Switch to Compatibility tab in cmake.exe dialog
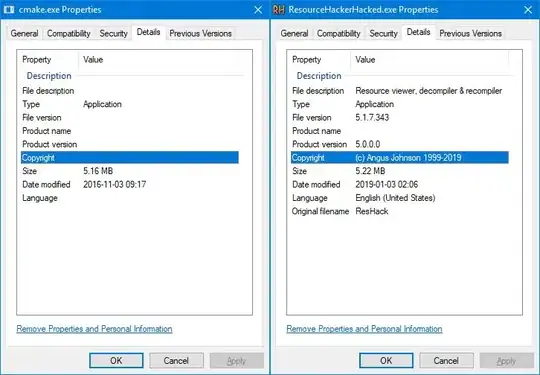This screenshot has width=540, height=375. (x=69, y=33)
